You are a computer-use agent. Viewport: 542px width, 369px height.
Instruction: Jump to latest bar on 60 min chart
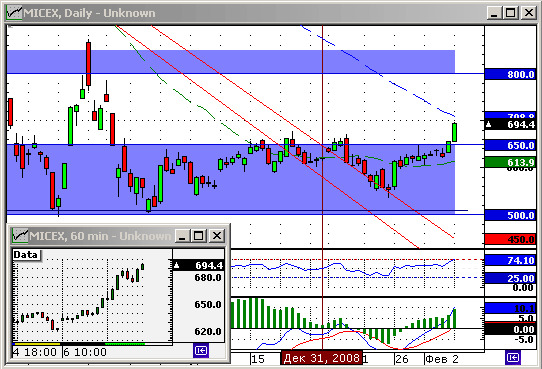[x=201, y=351]
